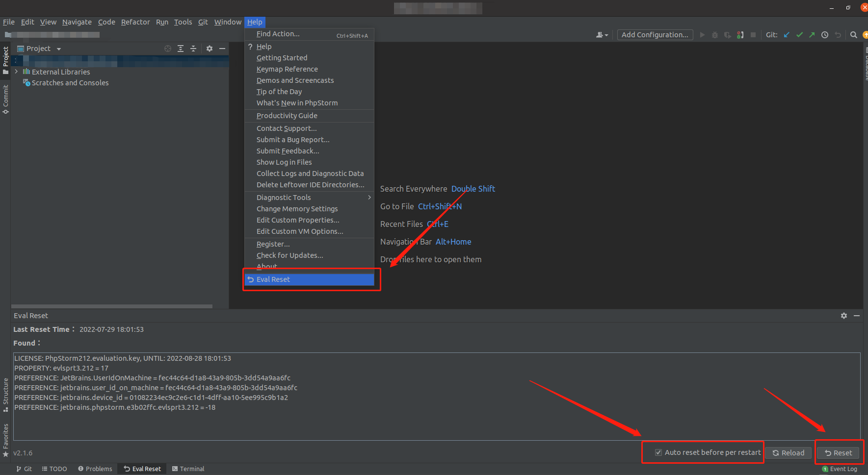Click Add Configuration button
Viewport: 868px width, 475px height.
655,35
